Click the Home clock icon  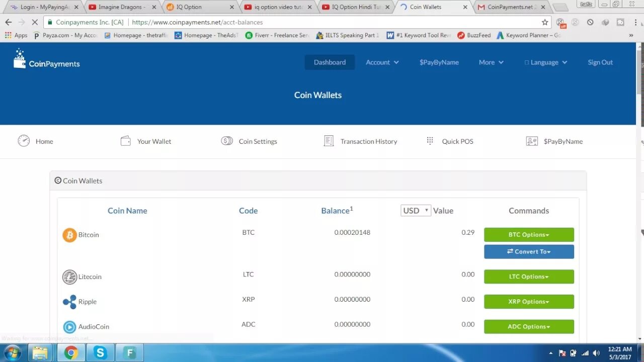(24, 141)
